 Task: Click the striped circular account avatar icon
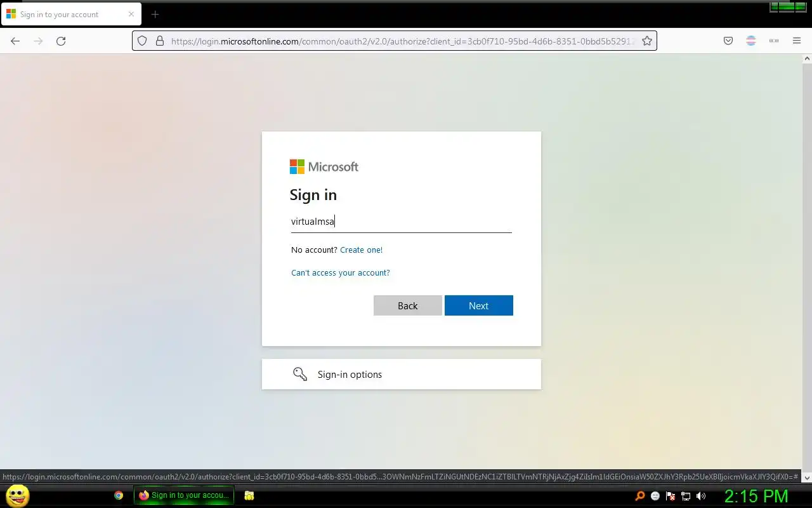coord(751,41)
